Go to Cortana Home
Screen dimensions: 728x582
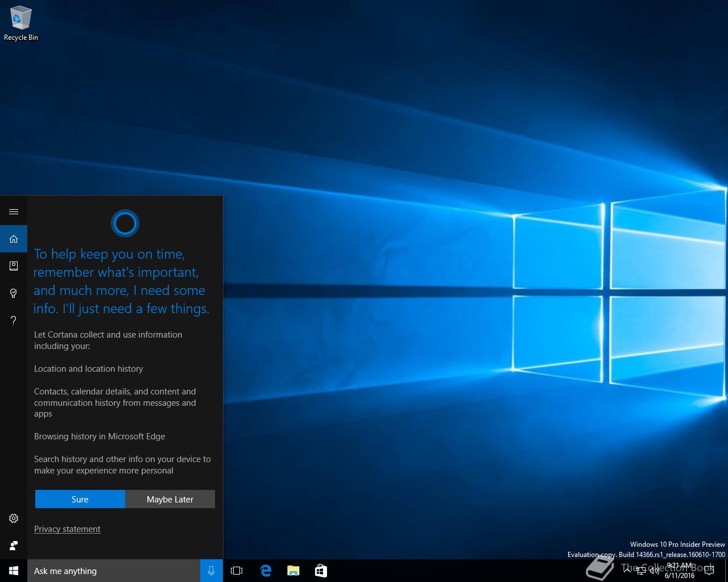tap(14, 239)
